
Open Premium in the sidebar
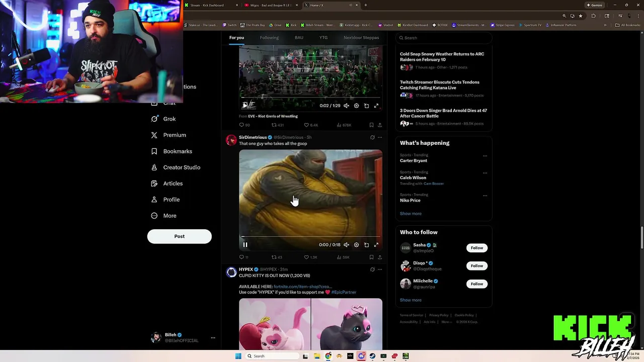169,135
